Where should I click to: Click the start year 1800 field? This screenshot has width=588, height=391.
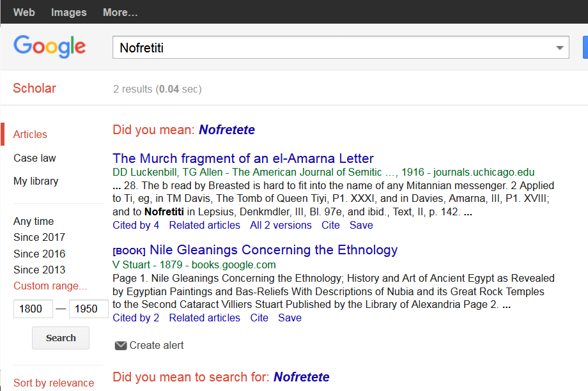(x=33, y=309)
